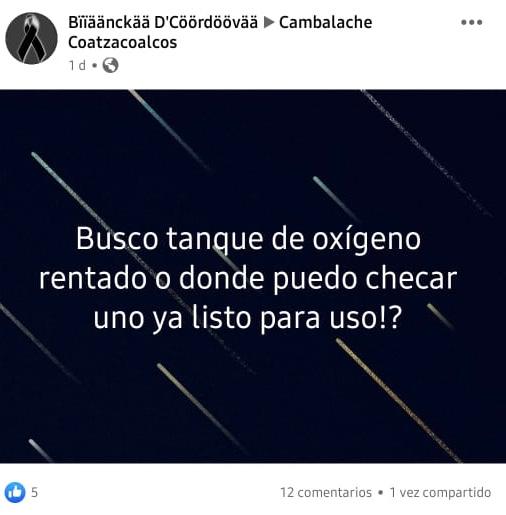Open Bïïäänckää D'Cöördöövää's profile name
Viewport: 506px width, 515px height.
(x=163, y=22)
